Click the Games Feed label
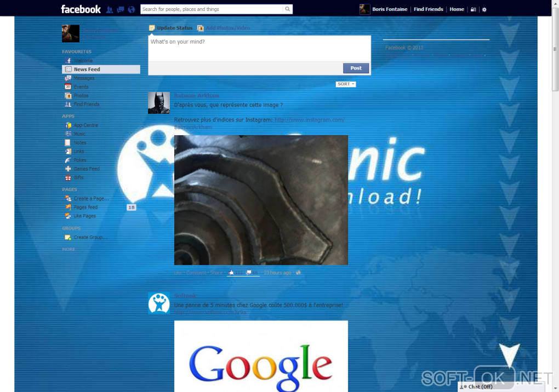 tap(87, 169)
